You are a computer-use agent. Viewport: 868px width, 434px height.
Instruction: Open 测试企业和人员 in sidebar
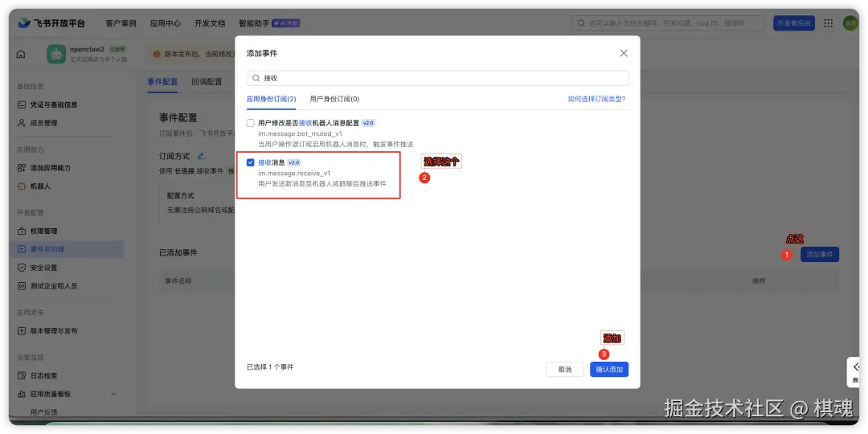point(54,286)
